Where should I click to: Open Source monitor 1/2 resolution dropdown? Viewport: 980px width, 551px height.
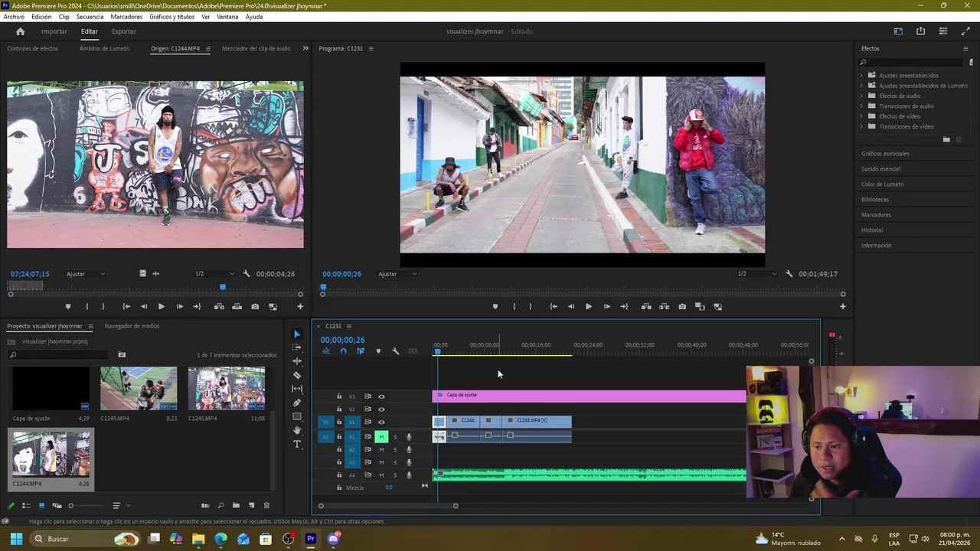coord(214,274)
